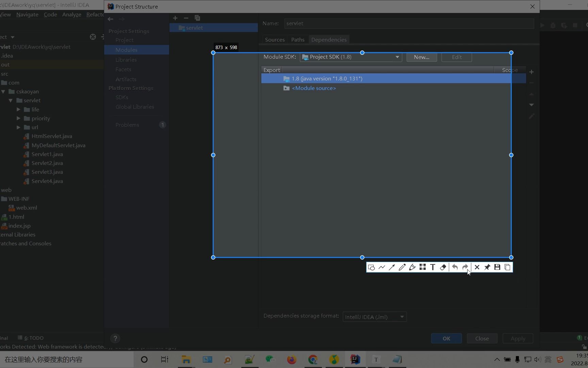Open the Analyze menu
Image resolution: width=588 pixels, height=368 pixels.
pyautogui.click(x=72, y=15)
